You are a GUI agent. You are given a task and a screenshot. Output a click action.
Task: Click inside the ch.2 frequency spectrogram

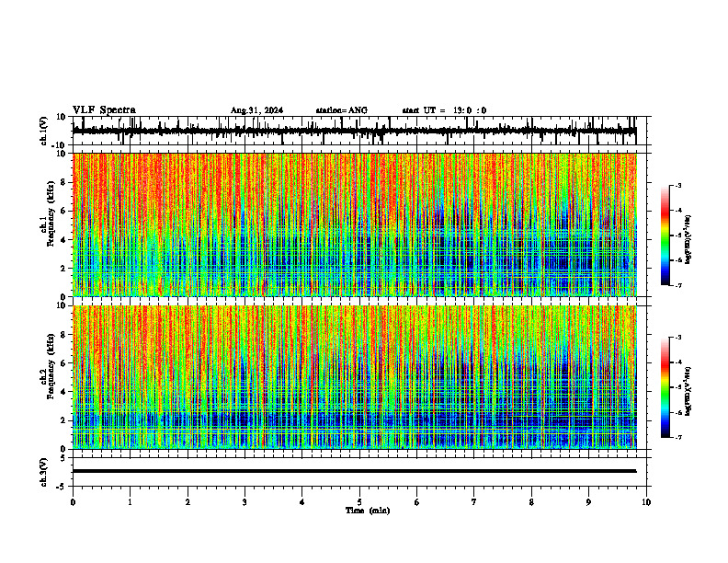[x=354, y=377]
